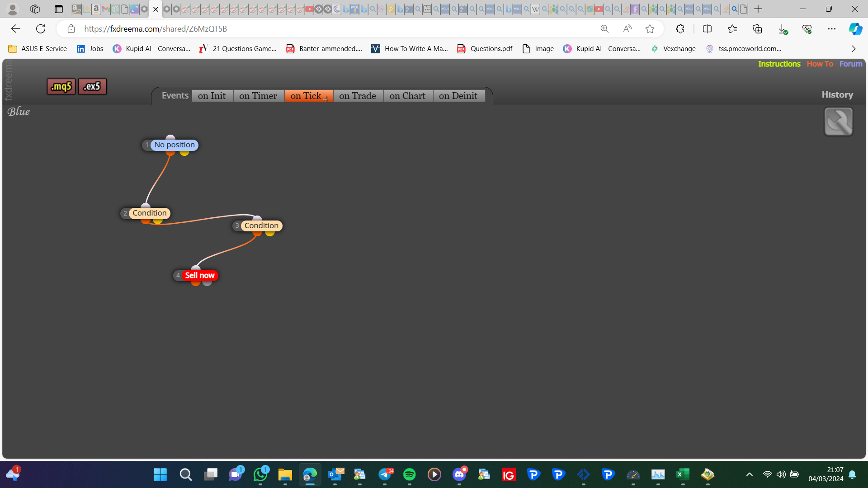Download the .ex5 compiled file

[92, 86]
